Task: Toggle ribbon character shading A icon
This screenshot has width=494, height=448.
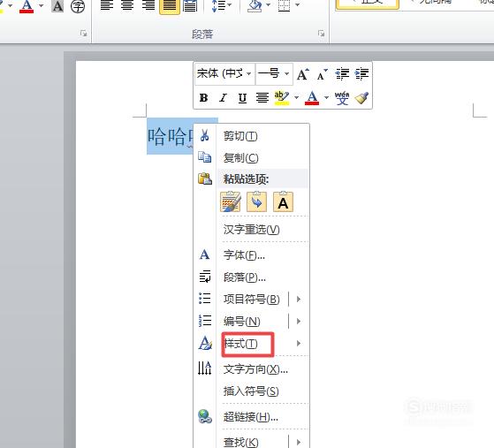Action: 57,6
